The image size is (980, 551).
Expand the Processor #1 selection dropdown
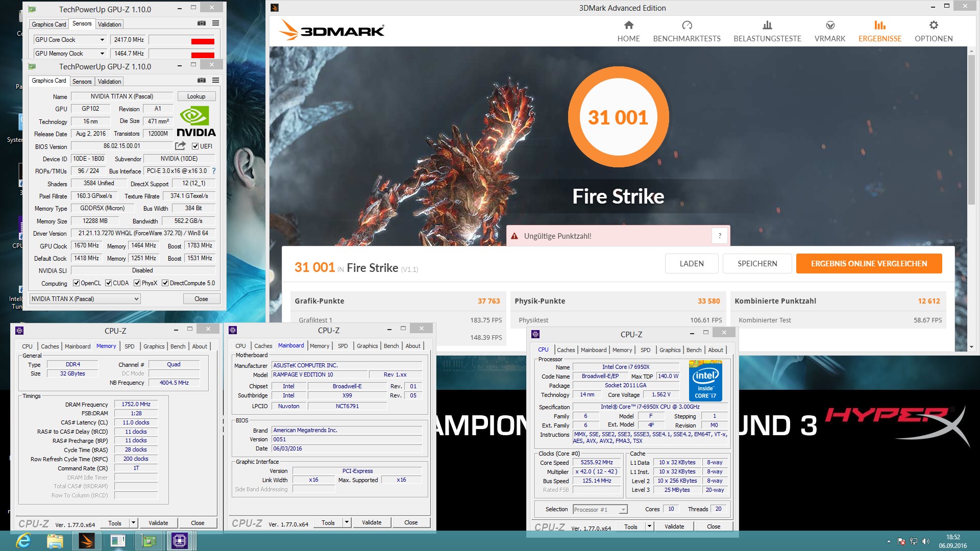point(623,510)
